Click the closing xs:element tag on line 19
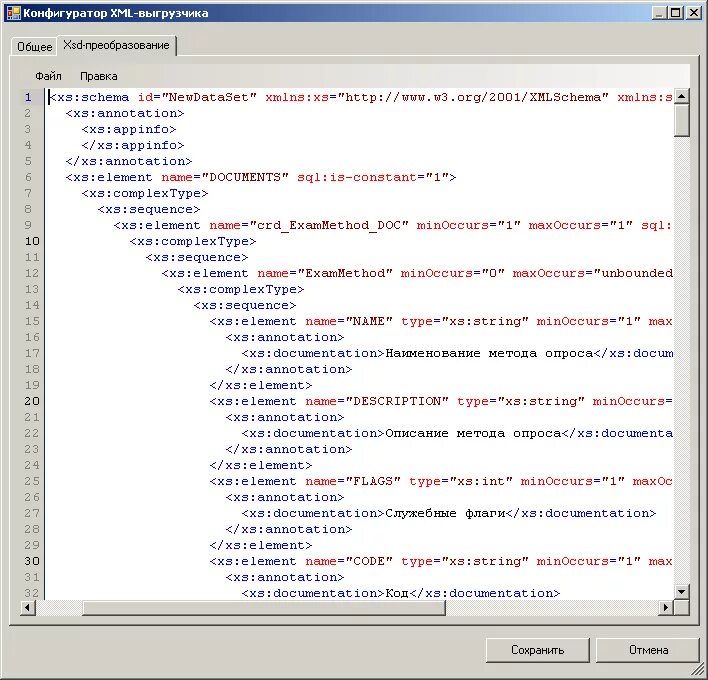This screenshot has height=680, width=708. 261,386
